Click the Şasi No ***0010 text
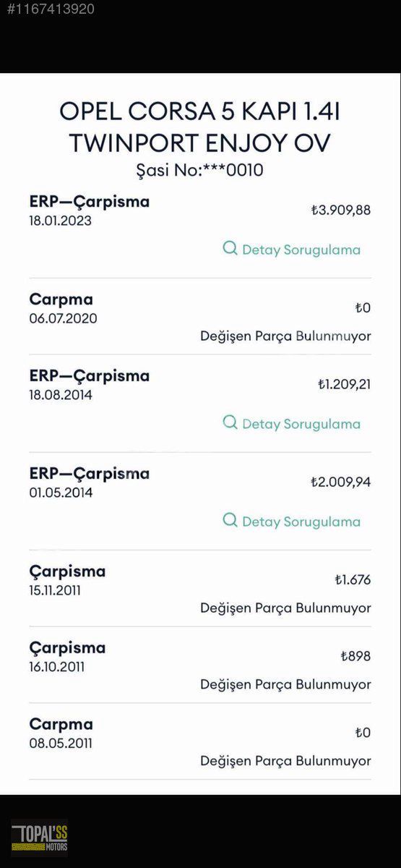 (200, 171)
